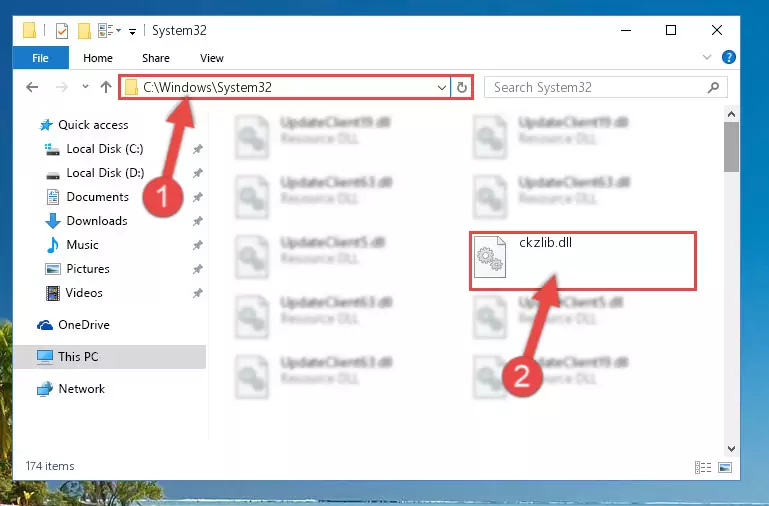Click the ckzlib.dll gear file icon
The width and height of the screenshot is (769, 506).
(490, 257)
